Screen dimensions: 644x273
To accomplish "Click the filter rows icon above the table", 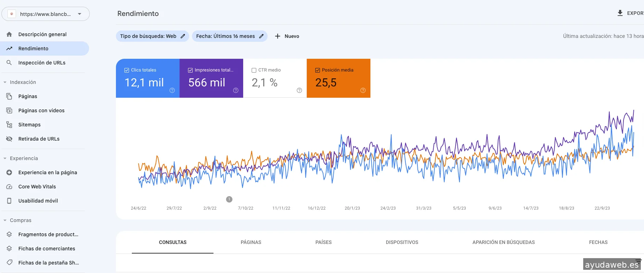I will click(x=638, y=261).
